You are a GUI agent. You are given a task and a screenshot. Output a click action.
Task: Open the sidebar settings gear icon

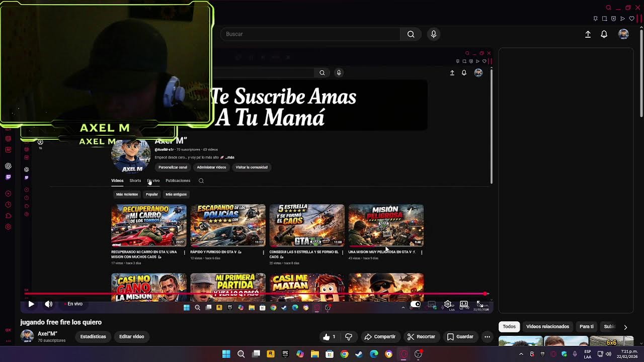point(9,227)
